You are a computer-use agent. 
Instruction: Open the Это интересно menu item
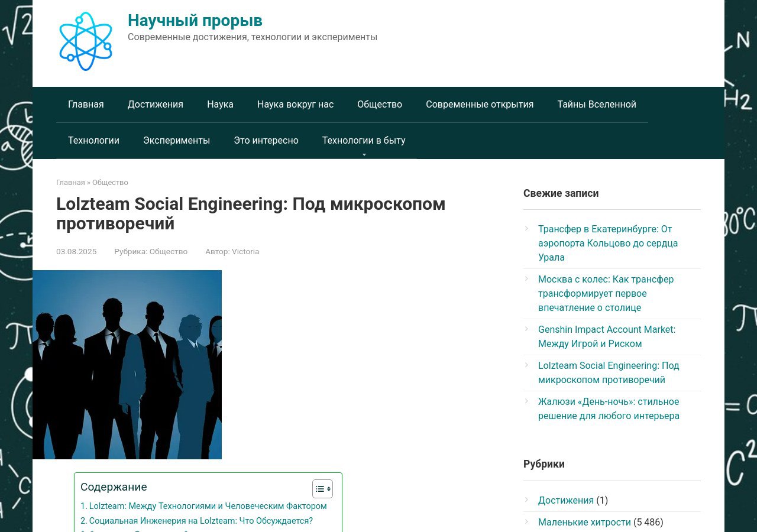(x=266, y=141)
